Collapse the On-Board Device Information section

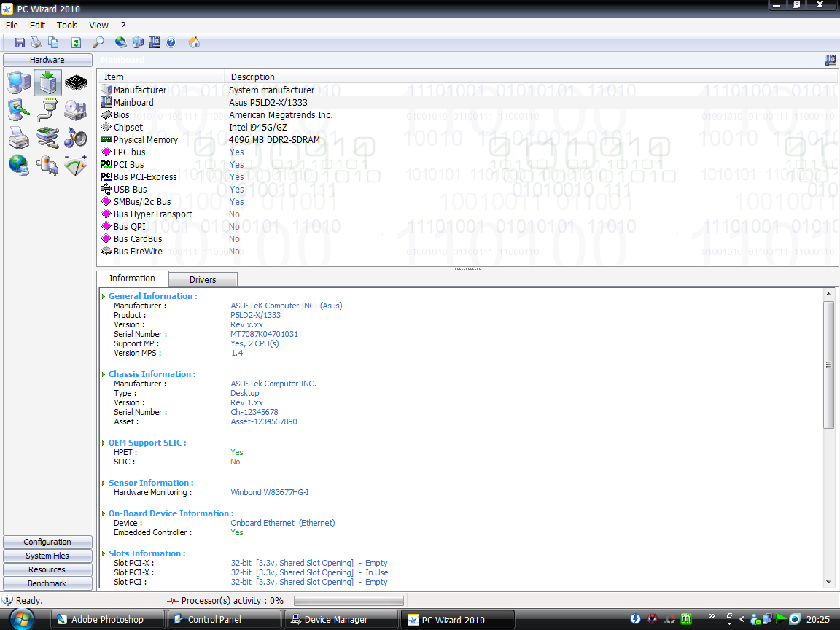[104, 514]
